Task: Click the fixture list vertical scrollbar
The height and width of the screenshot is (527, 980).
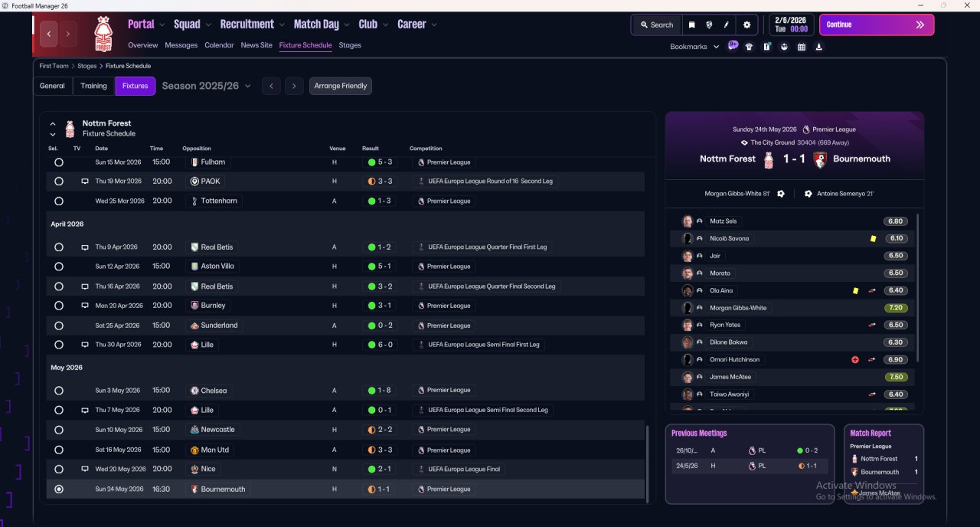Action: pyautogui.click(x=648, y=464)
